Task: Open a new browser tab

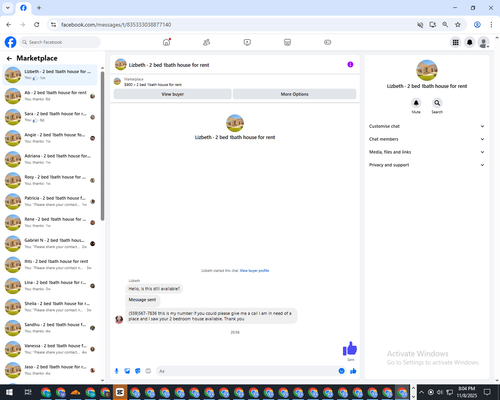Action: tap(39, 8)
